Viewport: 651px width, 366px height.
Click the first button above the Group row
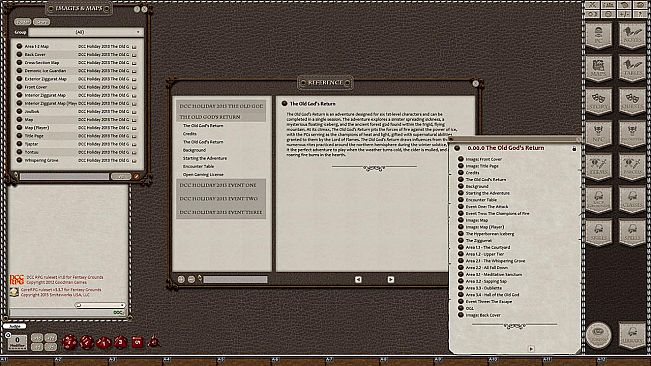point(23,22)
